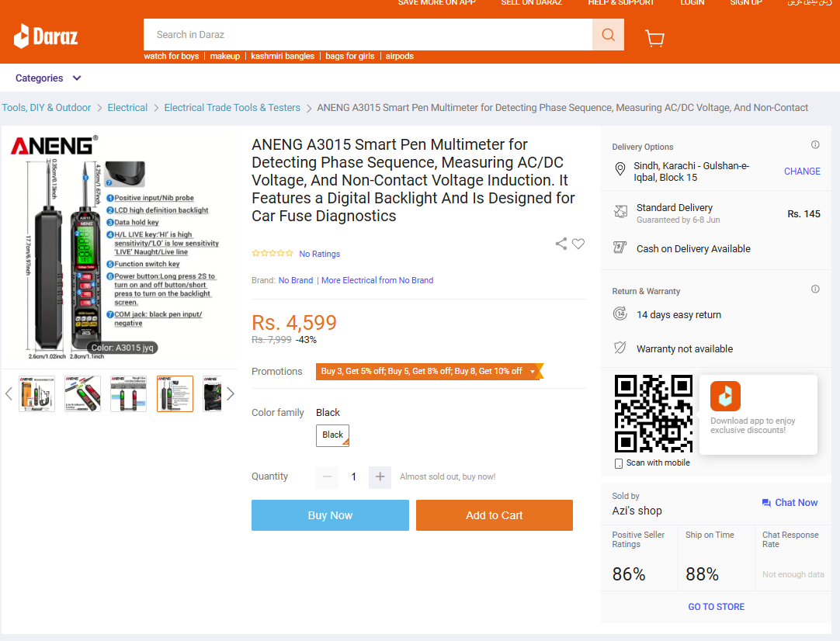Open Electrical breadcrumb link
This screenshot has height=641, width=840.
[x=127, y=108]
